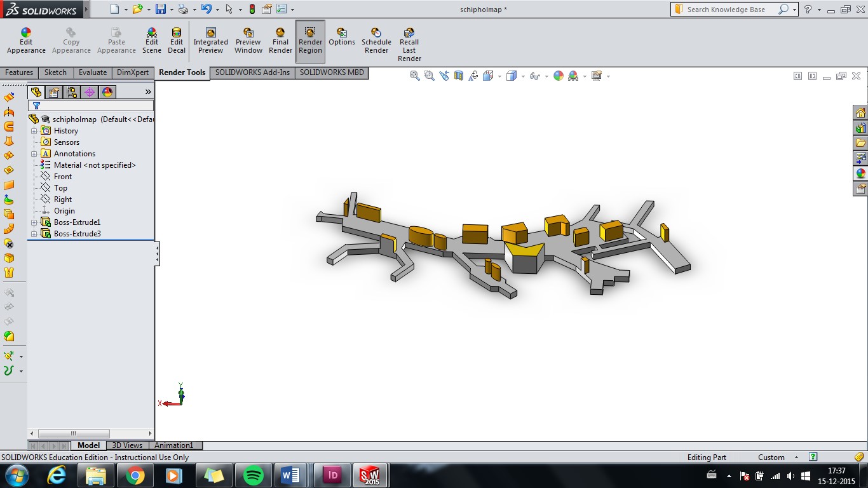Switch to the DimXpert tab
868x488 pixels.
tap(133, 72)
